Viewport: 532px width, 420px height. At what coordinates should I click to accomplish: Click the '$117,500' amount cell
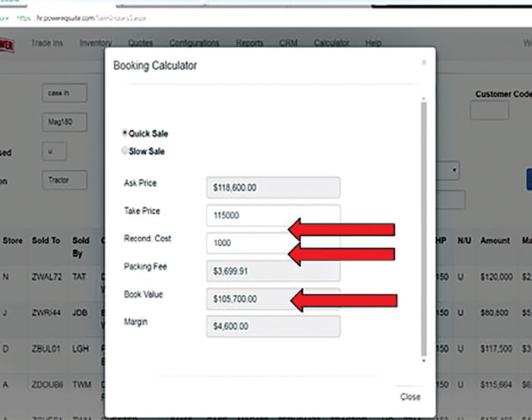coord(496,349)
